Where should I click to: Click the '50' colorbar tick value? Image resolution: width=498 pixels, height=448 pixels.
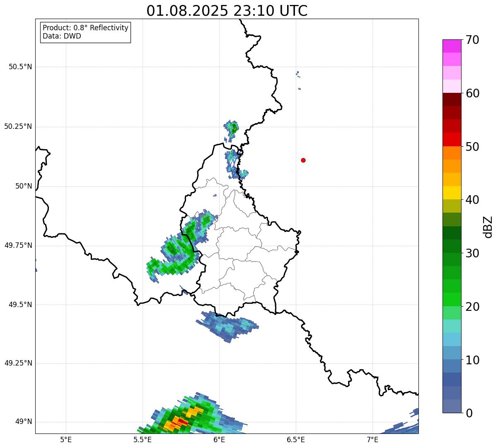click(472, 147)
